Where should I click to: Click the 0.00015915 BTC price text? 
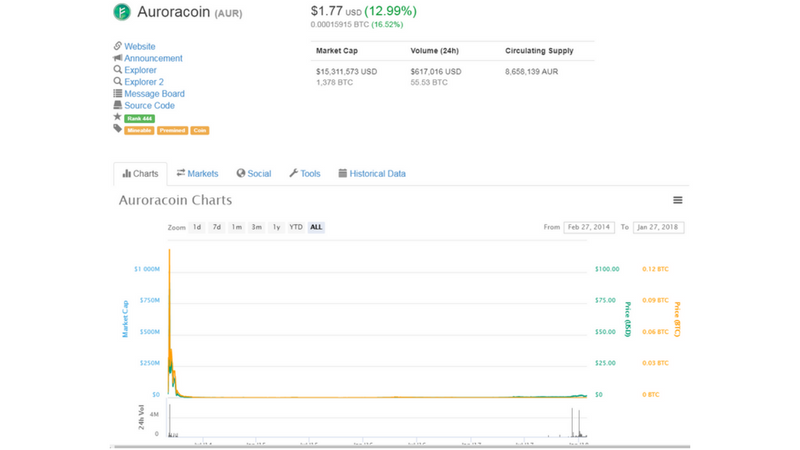[x=340, y=24]
